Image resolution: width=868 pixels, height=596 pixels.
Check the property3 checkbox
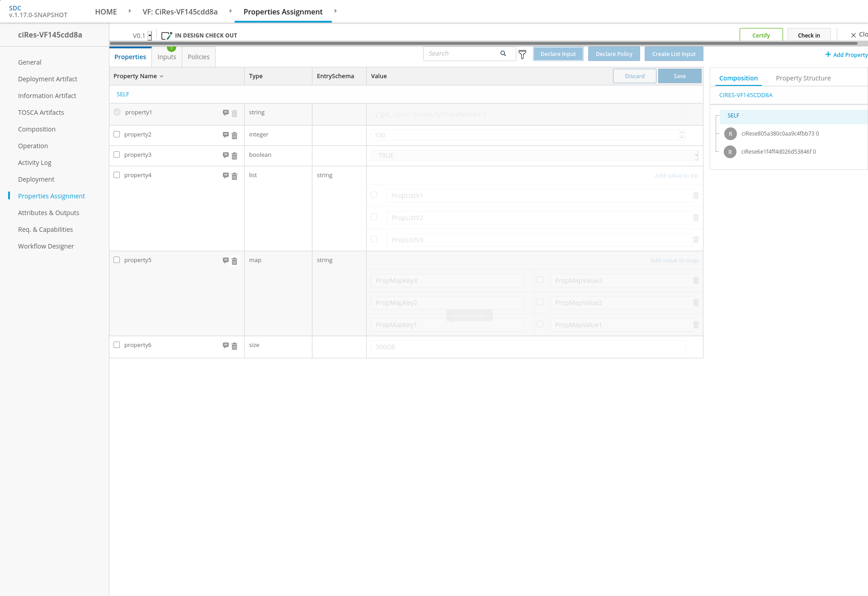(117, 155)
